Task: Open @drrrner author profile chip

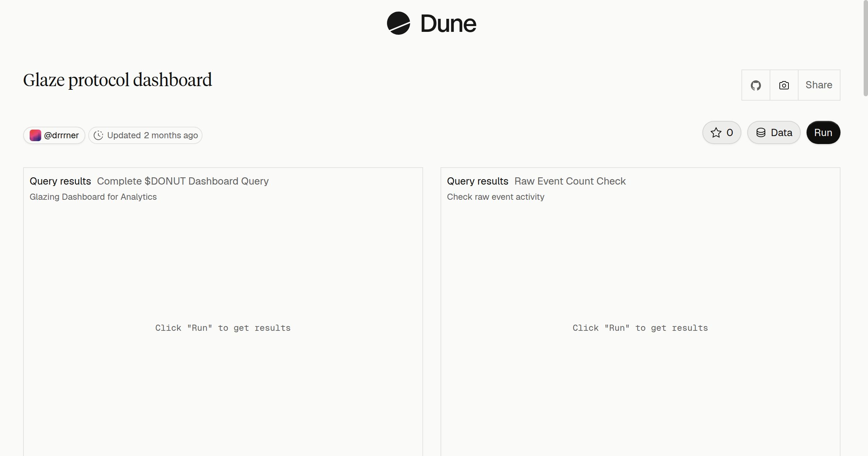Action: click(x=54, y=135)
